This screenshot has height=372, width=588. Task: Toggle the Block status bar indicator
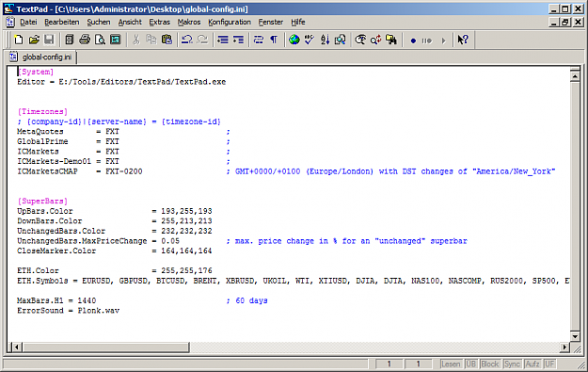490,364
